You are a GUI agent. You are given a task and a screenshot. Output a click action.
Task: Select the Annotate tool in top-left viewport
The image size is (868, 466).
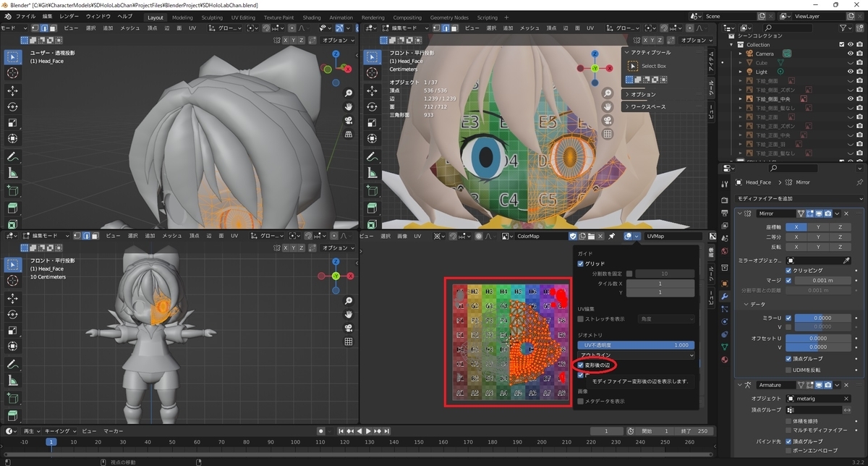[13, 157]
